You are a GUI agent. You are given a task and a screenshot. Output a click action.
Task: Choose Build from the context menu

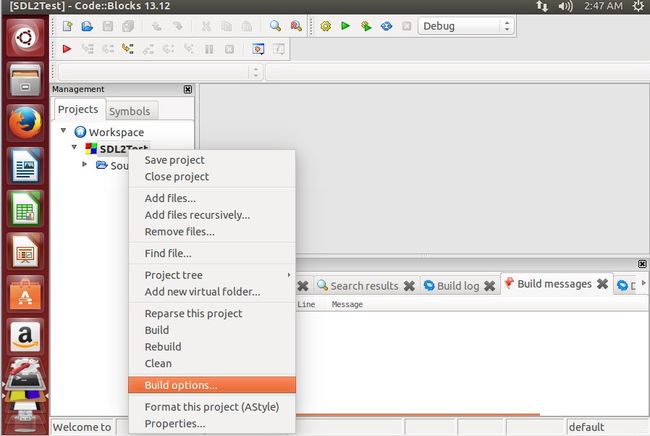click(212, 330)
